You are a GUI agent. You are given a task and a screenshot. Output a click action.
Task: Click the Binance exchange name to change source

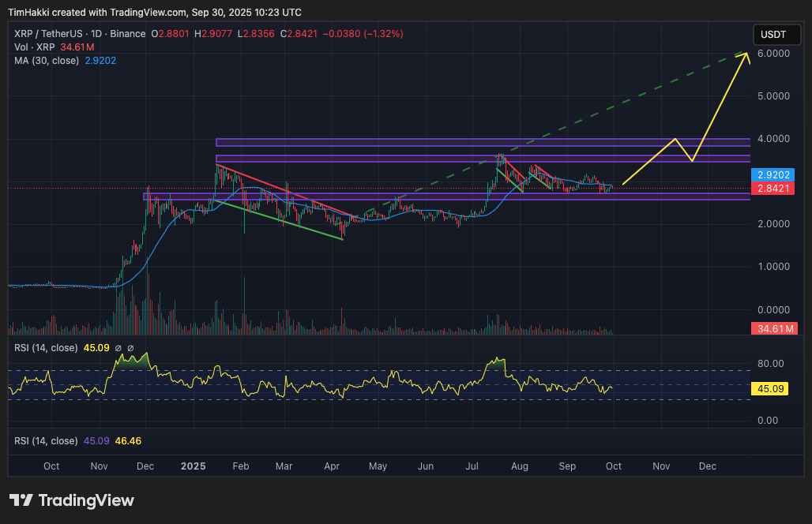tap(128, 34)
